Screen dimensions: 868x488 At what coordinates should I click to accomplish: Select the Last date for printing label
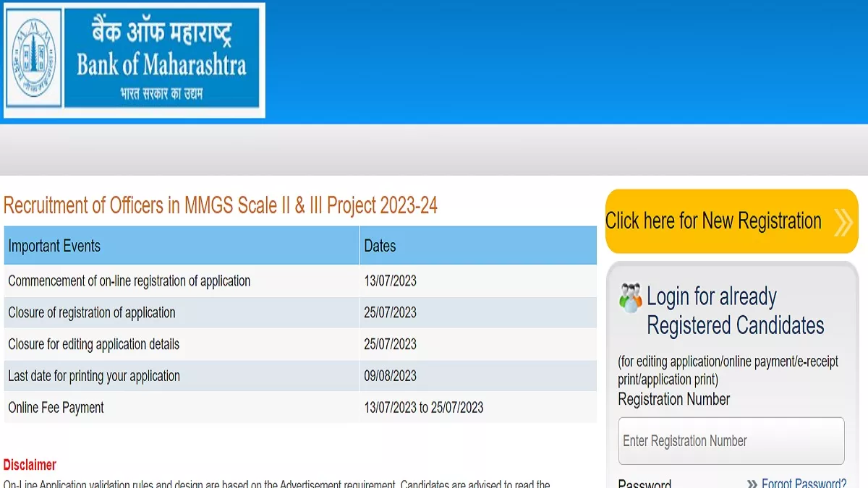click(x=94, y=376)
